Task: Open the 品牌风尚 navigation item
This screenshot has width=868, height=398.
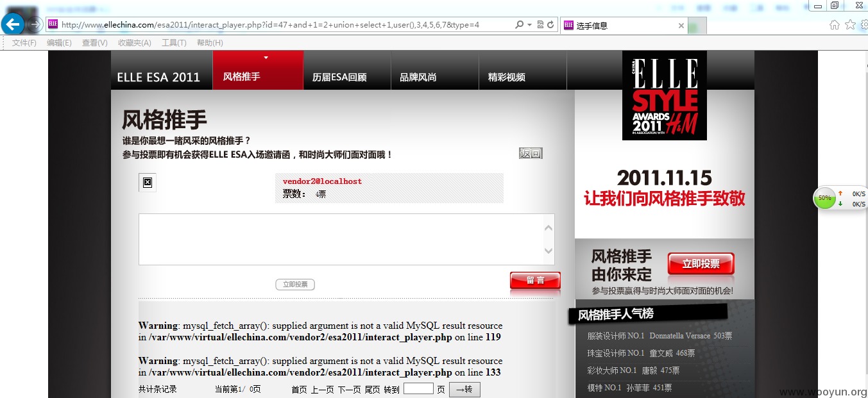Action: 418,77
